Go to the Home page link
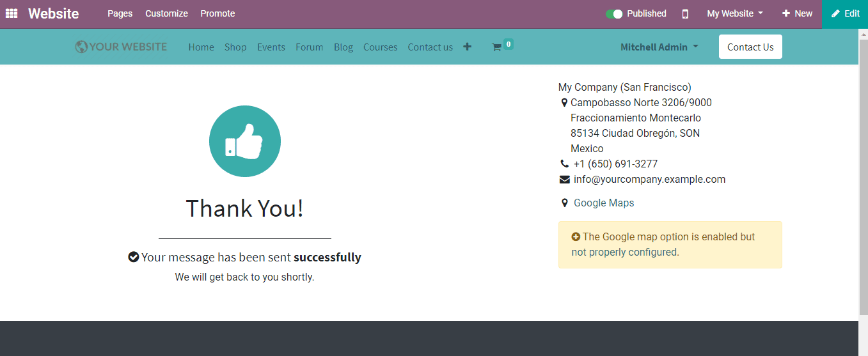The image size is (868, 356). [201, 47]
